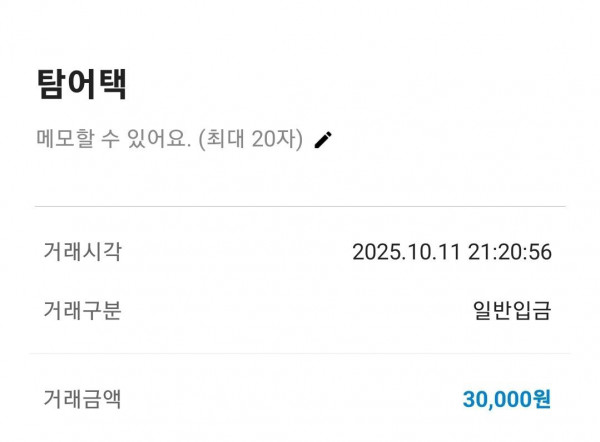Screen dimensions: 600x442
Task: Click the "원" currency unit after 30,000
Action: (x=541, y=400)
